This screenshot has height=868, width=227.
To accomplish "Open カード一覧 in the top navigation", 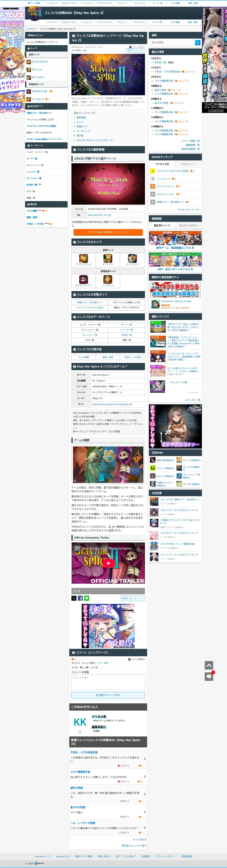I will click(x=157, y=3).
